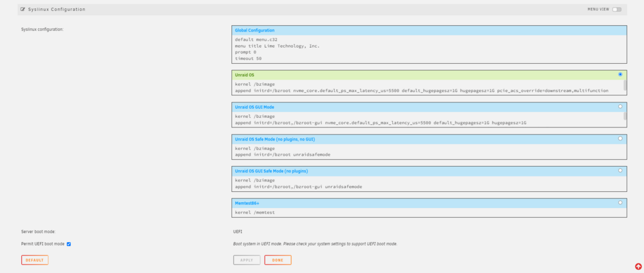
Task: Toggle the Menu View switch
Action: pyautogui.click(x=616, y=10)
